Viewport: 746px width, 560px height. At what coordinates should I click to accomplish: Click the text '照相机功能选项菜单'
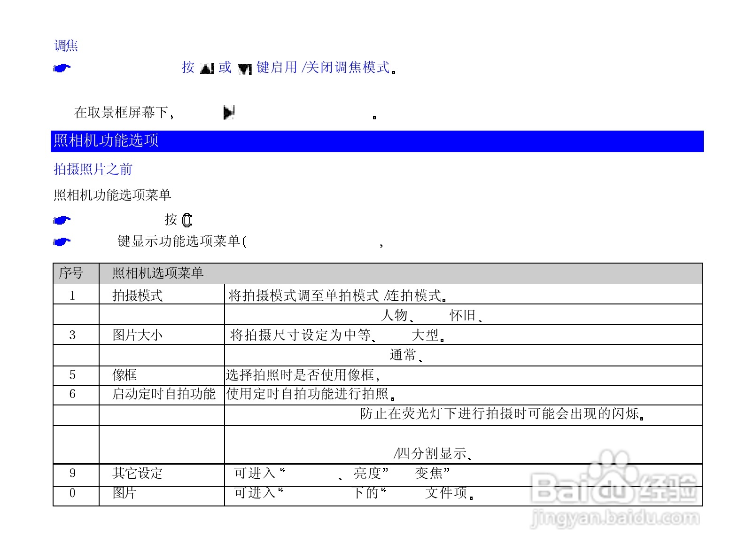(x=112, y=195)
